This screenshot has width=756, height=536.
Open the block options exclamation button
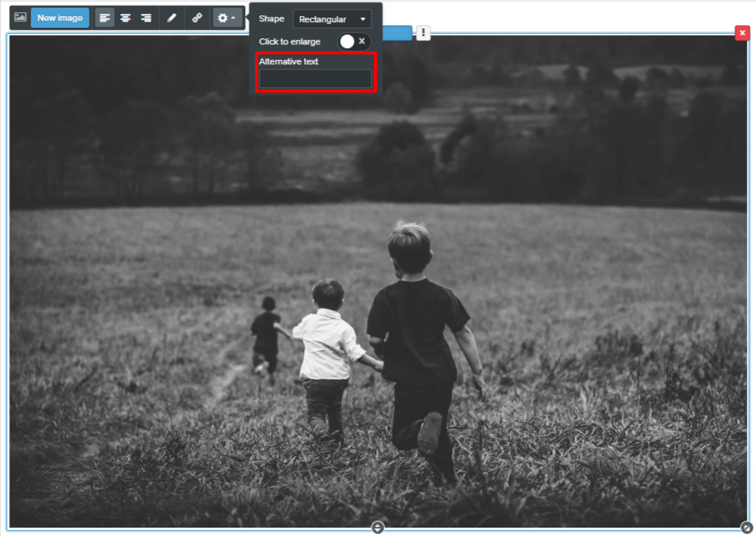(x=424, y=32)
